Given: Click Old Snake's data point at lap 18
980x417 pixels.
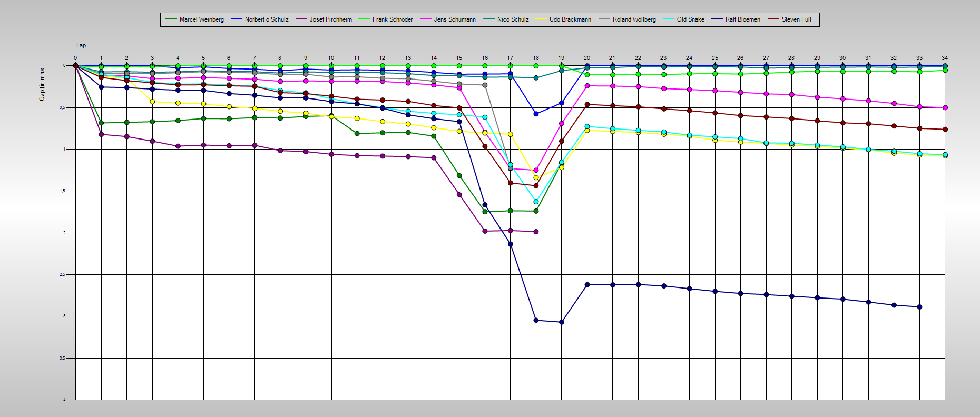Looking at the screenshot, I should (536, 202).
